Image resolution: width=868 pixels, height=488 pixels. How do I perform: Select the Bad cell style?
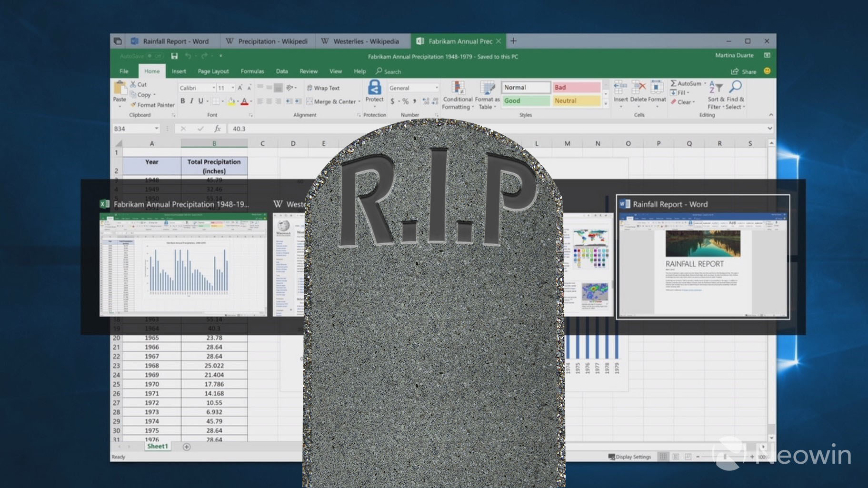pos(577,88)
